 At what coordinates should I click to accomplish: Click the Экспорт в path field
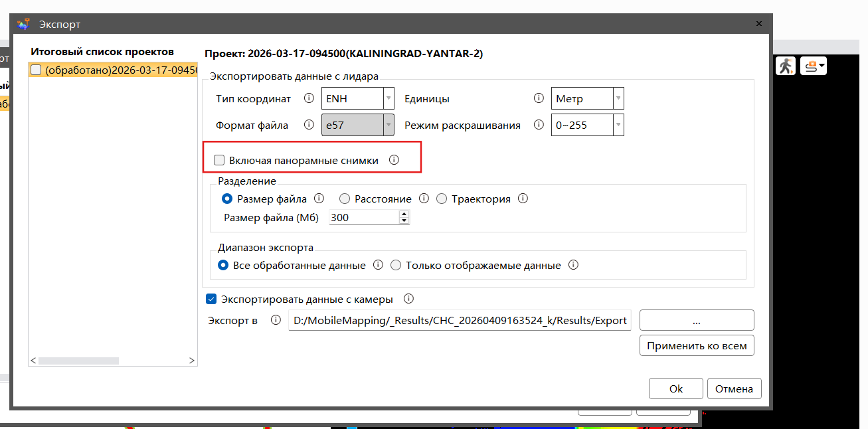pos(460,320)
